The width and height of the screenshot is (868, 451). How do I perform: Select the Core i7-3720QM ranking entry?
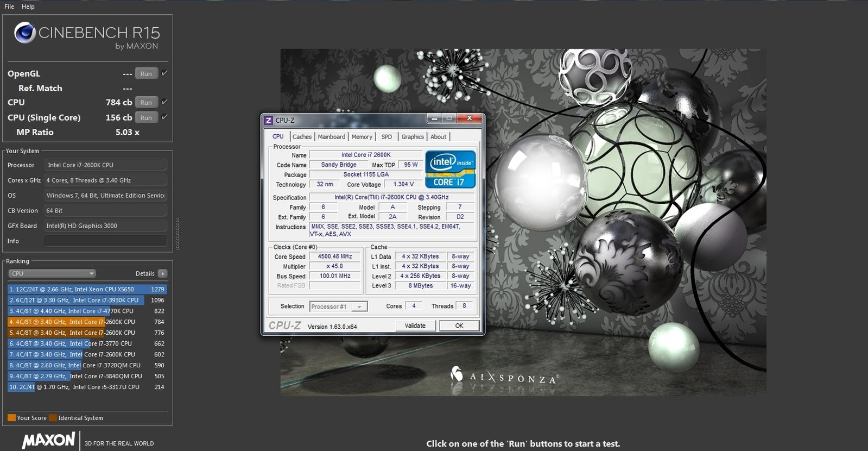pyautogui.click(x=87, y=365)
